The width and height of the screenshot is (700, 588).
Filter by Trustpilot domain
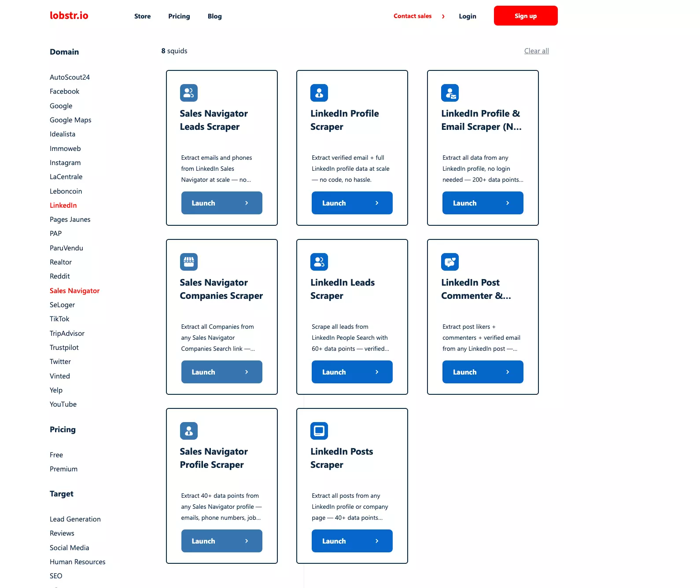64,348
